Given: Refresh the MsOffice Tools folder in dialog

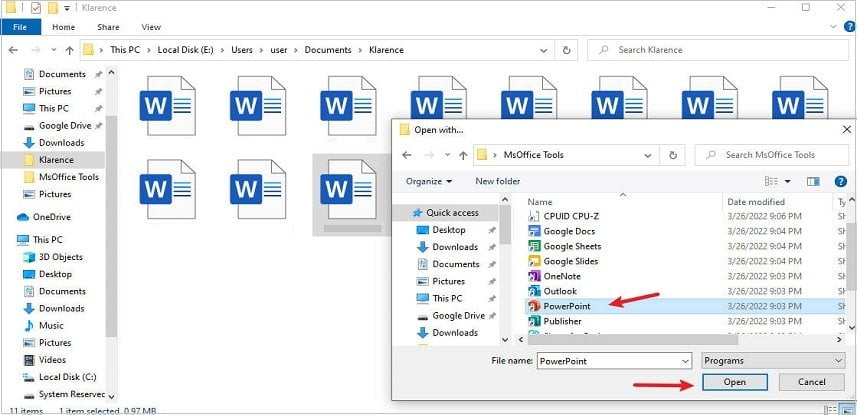Looking at the screenshot, I should [x=673, y=155].
